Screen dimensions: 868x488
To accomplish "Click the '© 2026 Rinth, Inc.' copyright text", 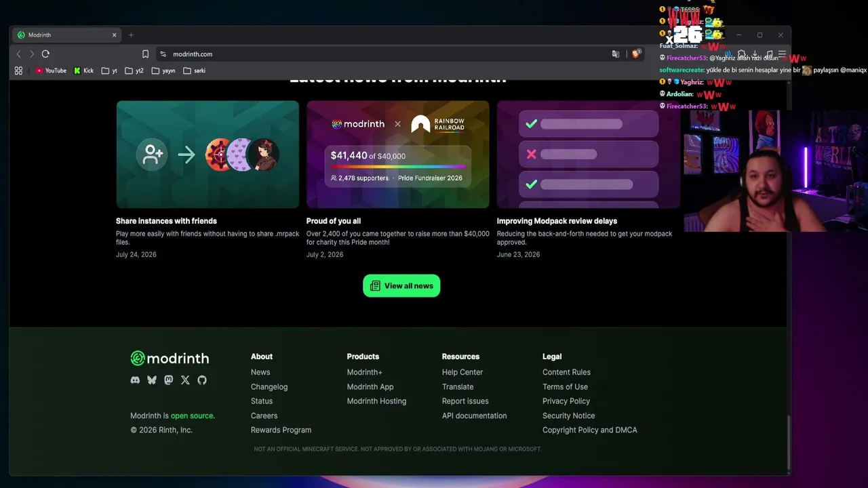I will coord(161,430).
